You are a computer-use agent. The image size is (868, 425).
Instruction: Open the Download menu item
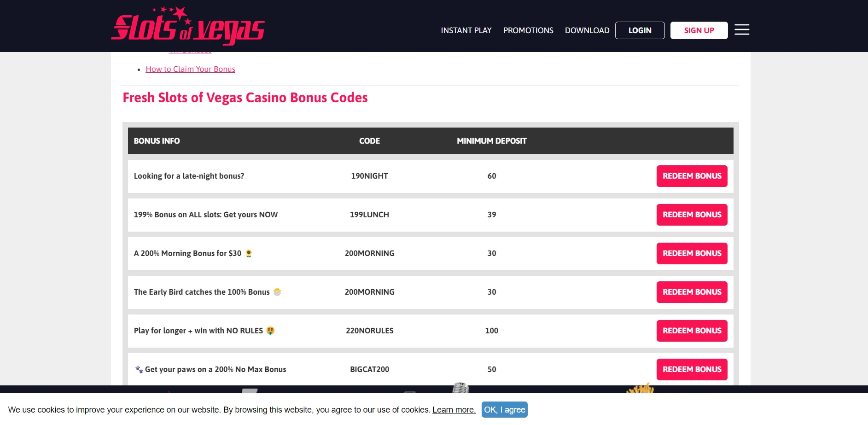pyautogui.click(x=587, y=30)
